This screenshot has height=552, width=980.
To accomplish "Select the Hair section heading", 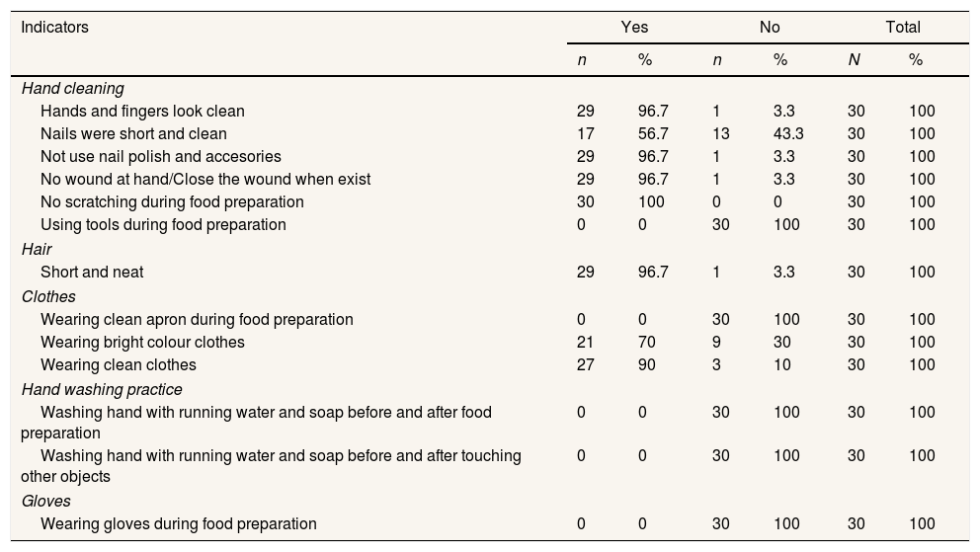I will 37,250.
